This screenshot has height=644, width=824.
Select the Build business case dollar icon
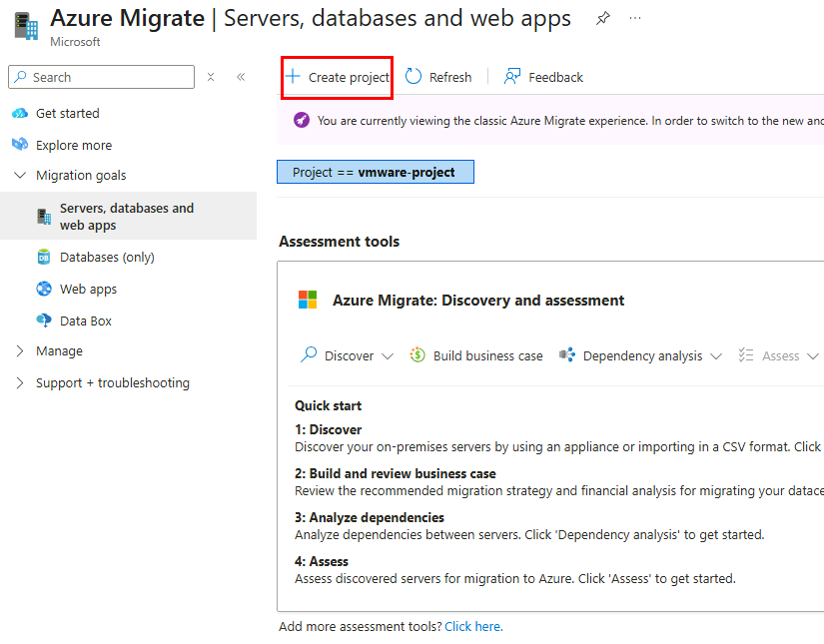click(417, 355)
